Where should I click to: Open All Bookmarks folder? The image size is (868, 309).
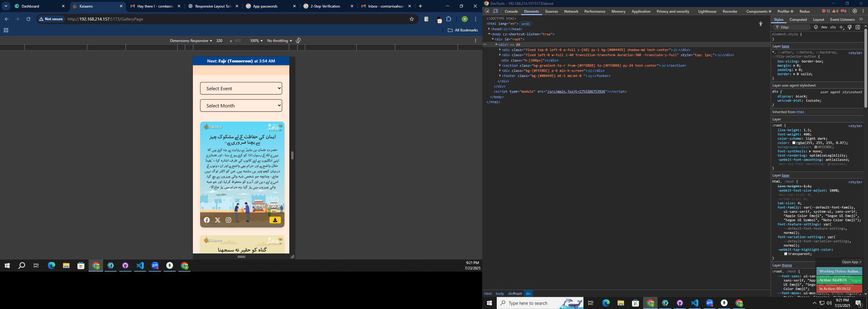[463, 30]
